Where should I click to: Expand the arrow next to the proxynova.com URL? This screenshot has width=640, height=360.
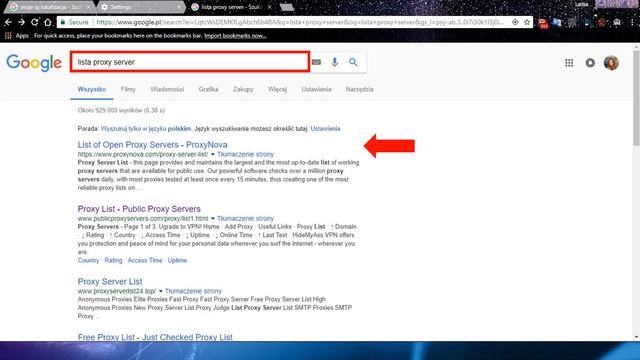213,154
